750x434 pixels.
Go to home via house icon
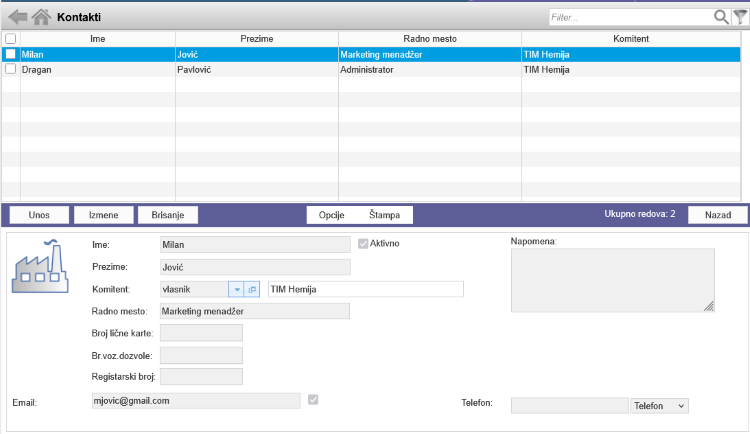coord(41,17)
